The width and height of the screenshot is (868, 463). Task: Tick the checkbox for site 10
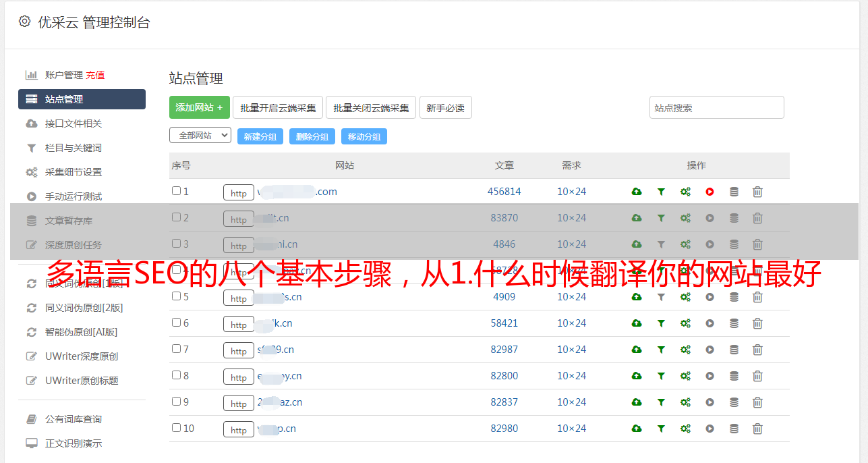click(176, 428)
